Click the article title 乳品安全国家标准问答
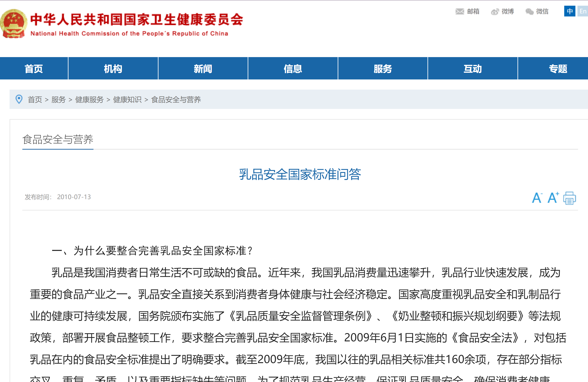 (x=300, y=174)
